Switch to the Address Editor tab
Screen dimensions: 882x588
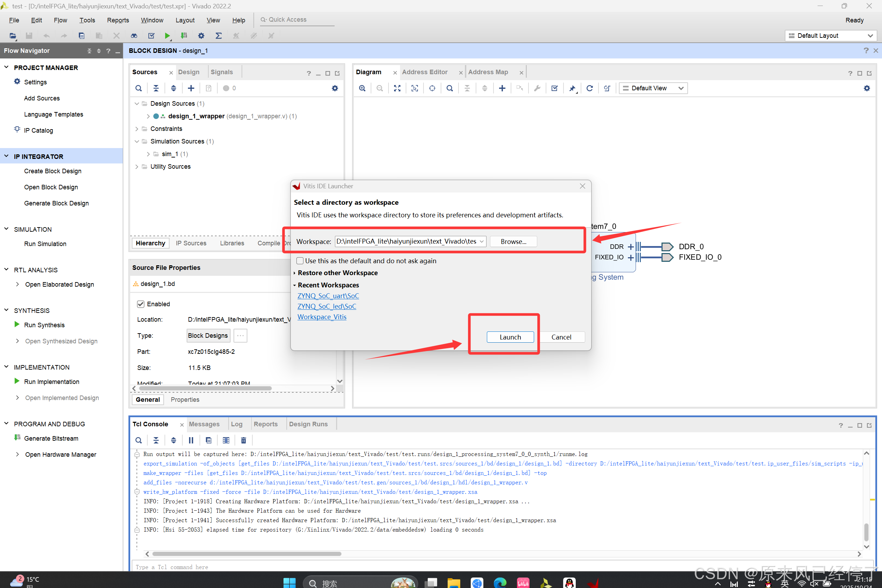click(425, 72)
